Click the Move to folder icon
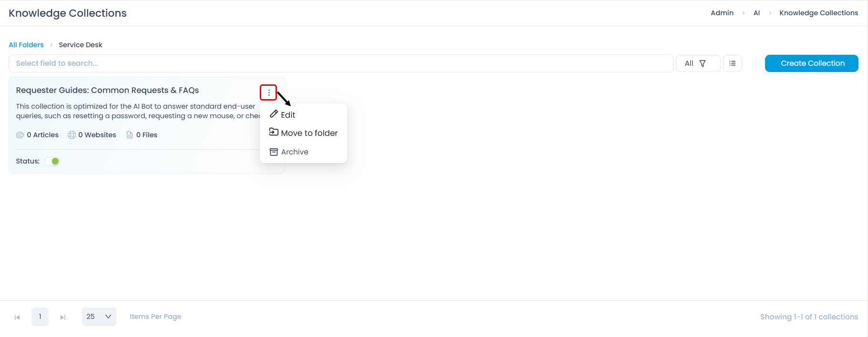 (274, 132)
